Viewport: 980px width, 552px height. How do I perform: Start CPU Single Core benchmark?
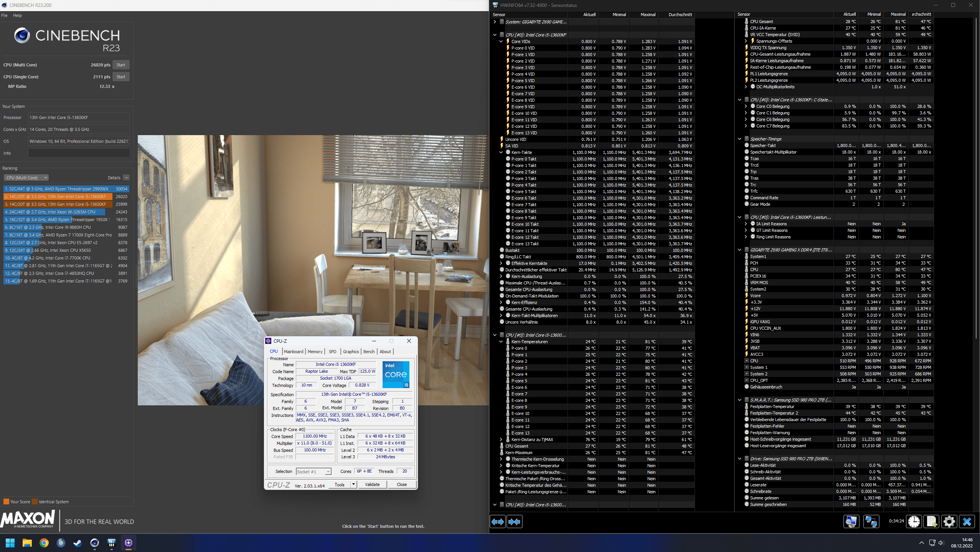(121, 77)
